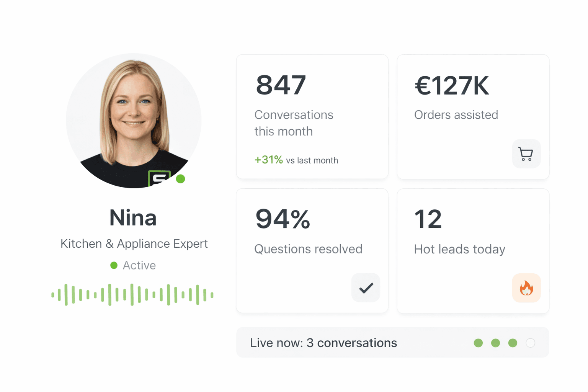Click the Active status label
588x392 pixels.
139,265
